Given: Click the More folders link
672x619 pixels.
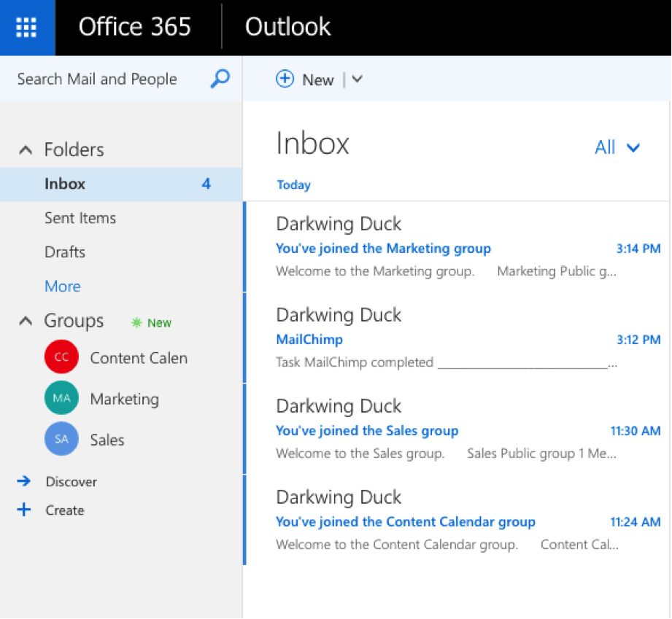Looking at the screenshot, I should [63, 286].
